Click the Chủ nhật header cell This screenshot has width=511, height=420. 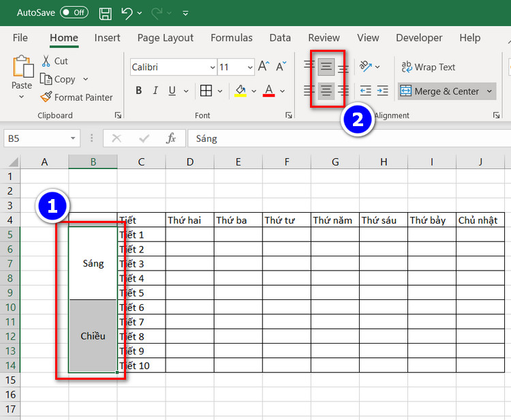480,220
